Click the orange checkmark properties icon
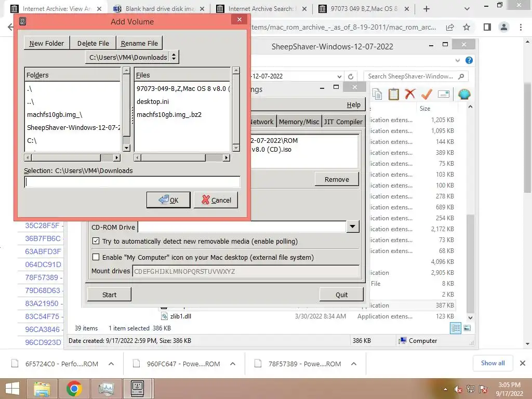Viewport: 532px width, 399px height. tap(427, 94)
